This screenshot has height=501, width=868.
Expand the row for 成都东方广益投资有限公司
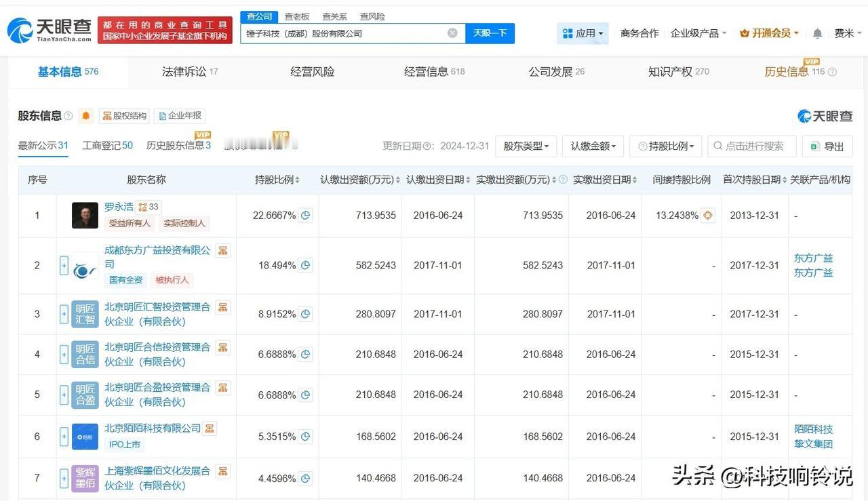[x=64, y=266]
